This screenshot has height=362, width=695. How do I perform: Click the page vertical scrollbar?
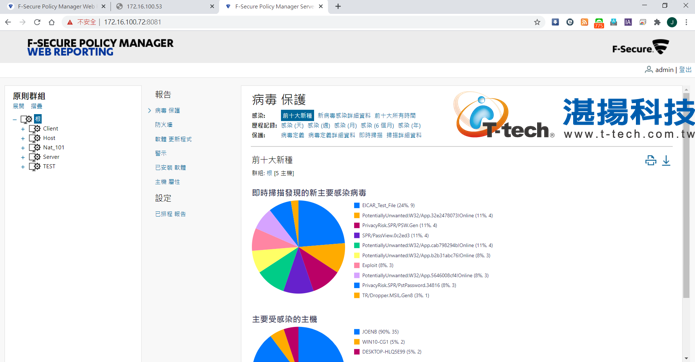coord(686,195)
